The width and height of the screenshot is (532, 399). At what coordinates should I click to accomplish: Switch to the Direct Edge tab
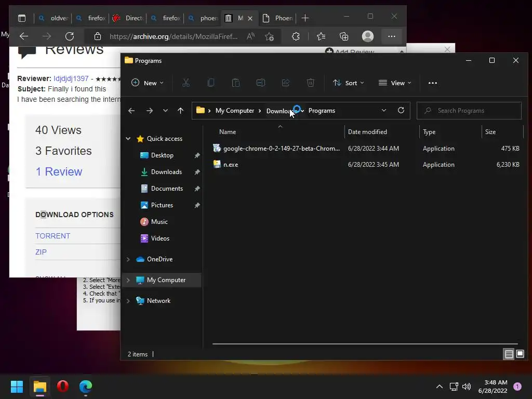[x=128, y=18]
